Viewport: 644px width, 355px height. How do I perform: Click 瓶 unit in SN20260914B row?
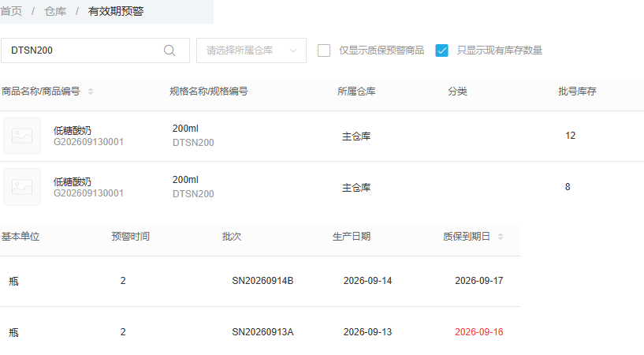[x=13, y=281]
